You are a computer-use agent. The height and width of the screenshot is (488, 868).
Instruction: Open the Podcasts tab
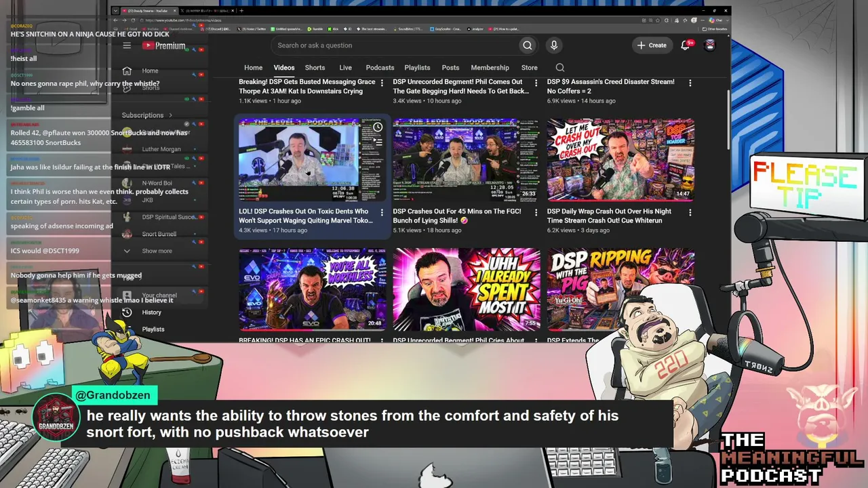click(380, 68)
